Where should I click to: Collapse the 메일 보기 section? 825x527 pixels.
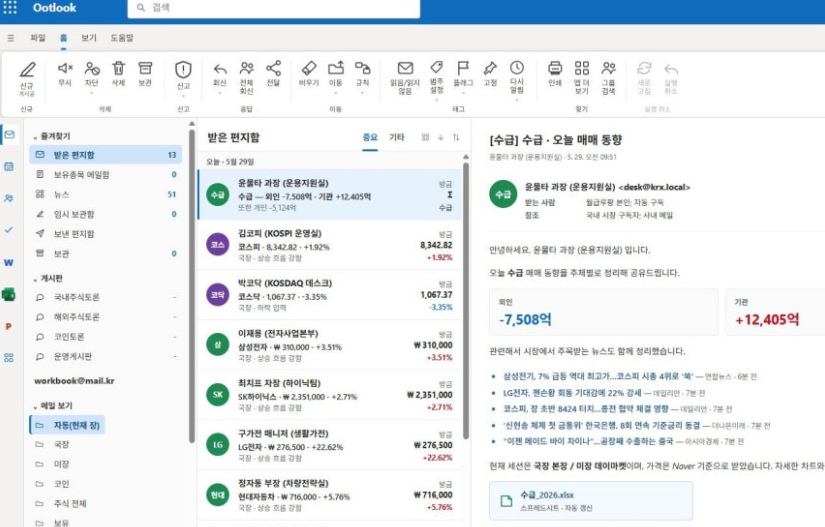pyautogui.click(x=35, y=407)
